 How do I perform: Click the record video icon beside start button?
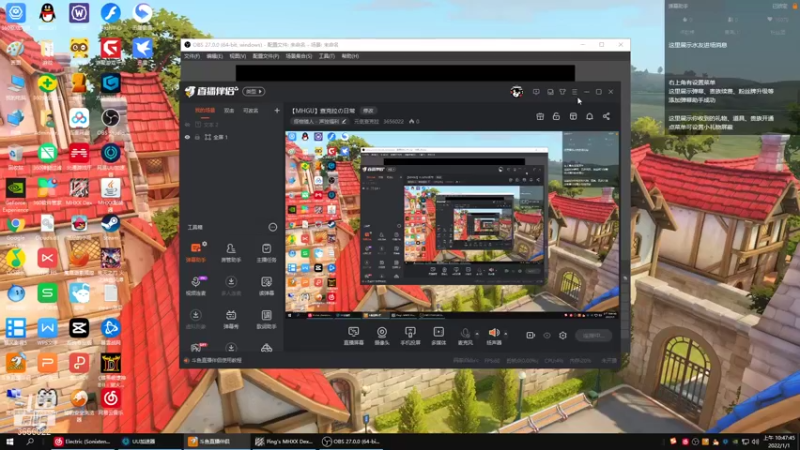[x=531, y=335]
